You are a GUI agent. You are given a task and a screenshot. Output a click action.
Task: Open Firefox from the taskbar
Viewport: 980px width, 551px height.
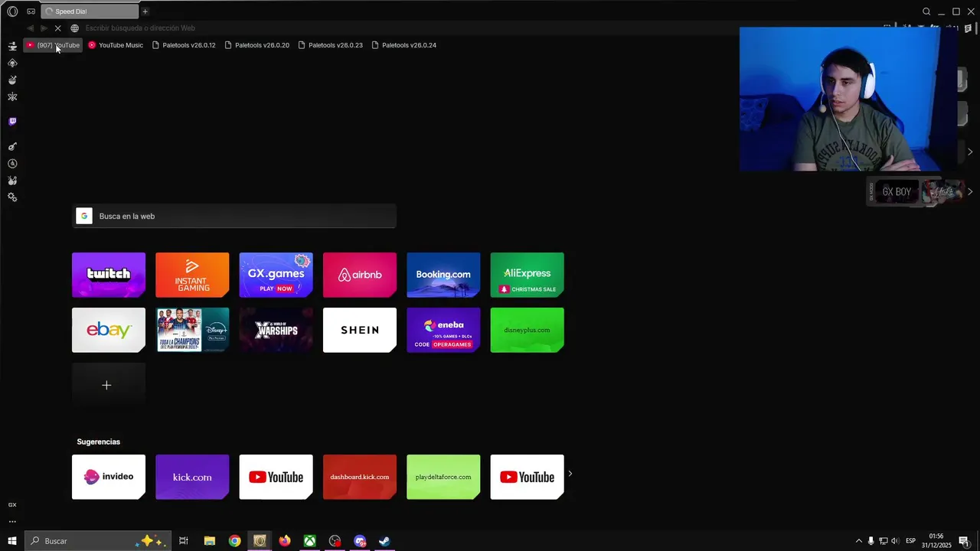point(285,541)
